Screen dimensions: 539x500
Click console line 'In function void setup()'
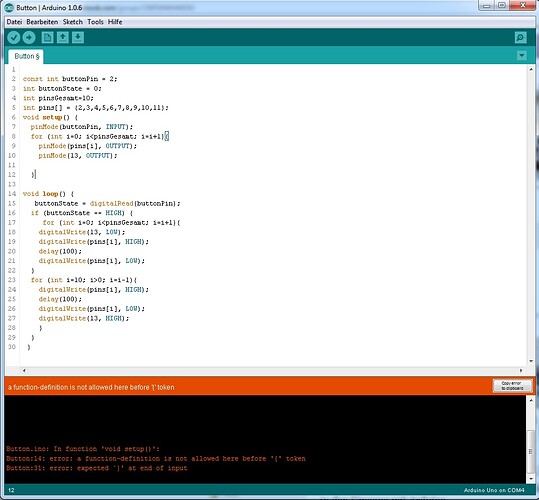[x=83, y=449]
